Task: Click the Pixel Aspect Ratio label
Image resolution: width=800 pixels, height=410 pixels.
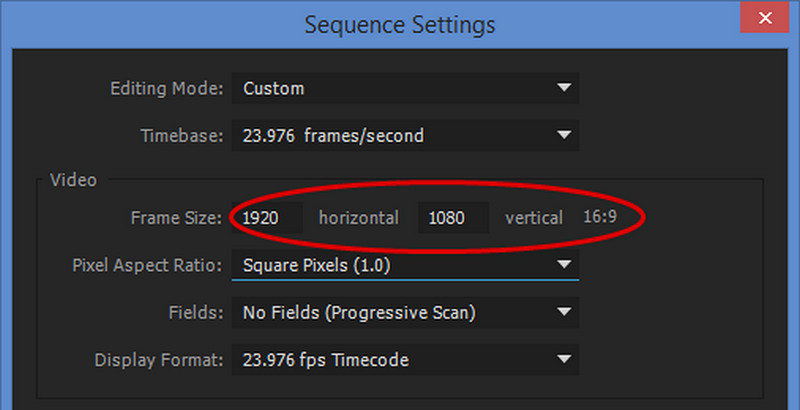Action: tap(147, 266)
